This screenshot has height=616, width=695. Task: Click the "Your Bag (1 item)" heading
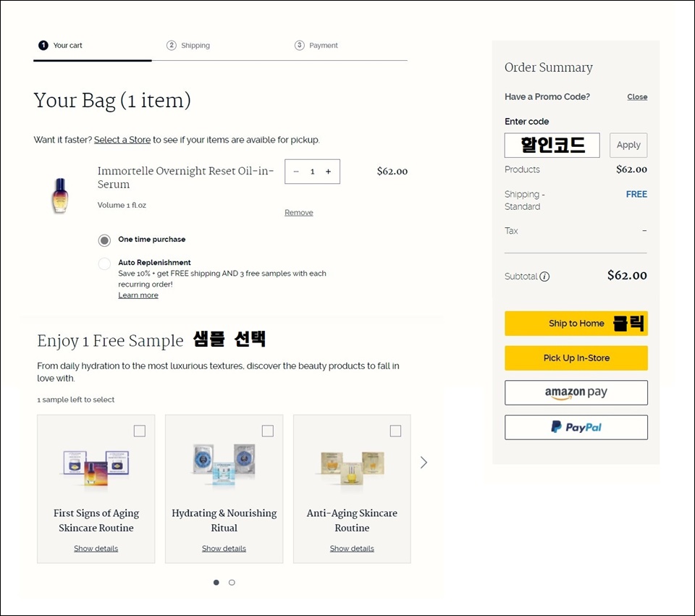[112, 101]
